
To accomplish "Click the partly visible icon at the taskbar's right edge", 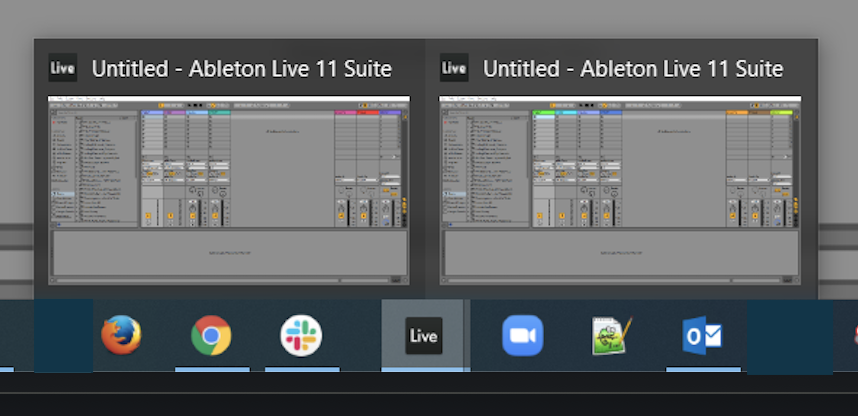I will click(x=853, y=336).
